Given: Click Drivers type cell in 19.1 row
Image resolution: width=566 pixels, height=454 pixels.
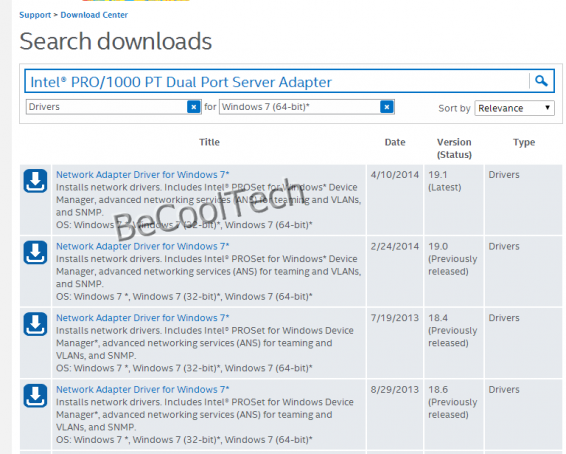Looking at the screenshot, I should click(524, 200).
